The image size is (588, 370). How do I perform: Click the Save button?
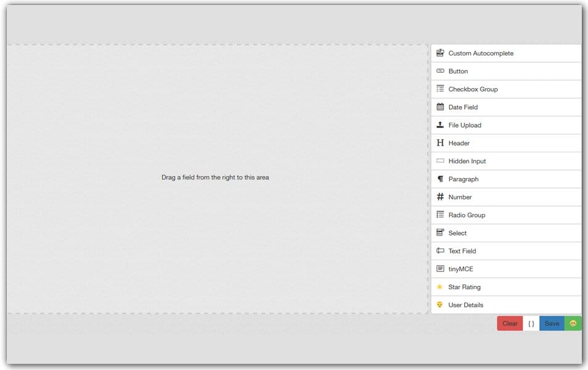click(551, 323)
